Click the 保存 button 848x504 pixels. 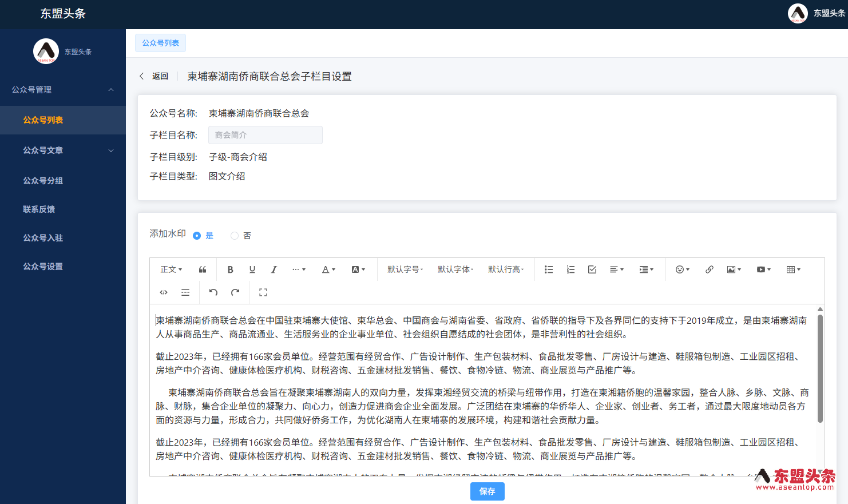pyautogui.click(x=488, y=491)
